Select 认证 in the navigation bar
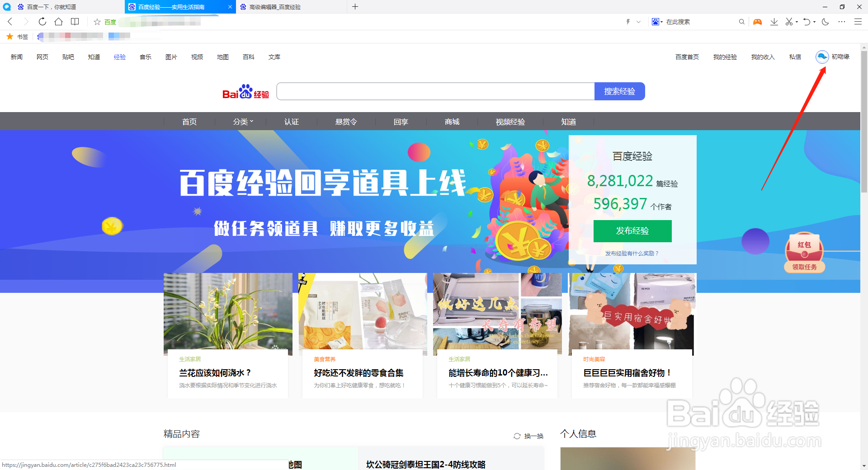Viewport: 868px width, 470px height. pyautogui.click(x=292, y=122)
